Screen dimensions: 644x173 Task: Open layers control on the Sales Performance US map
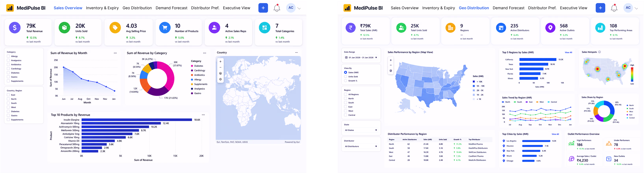(x=391, y=71)
